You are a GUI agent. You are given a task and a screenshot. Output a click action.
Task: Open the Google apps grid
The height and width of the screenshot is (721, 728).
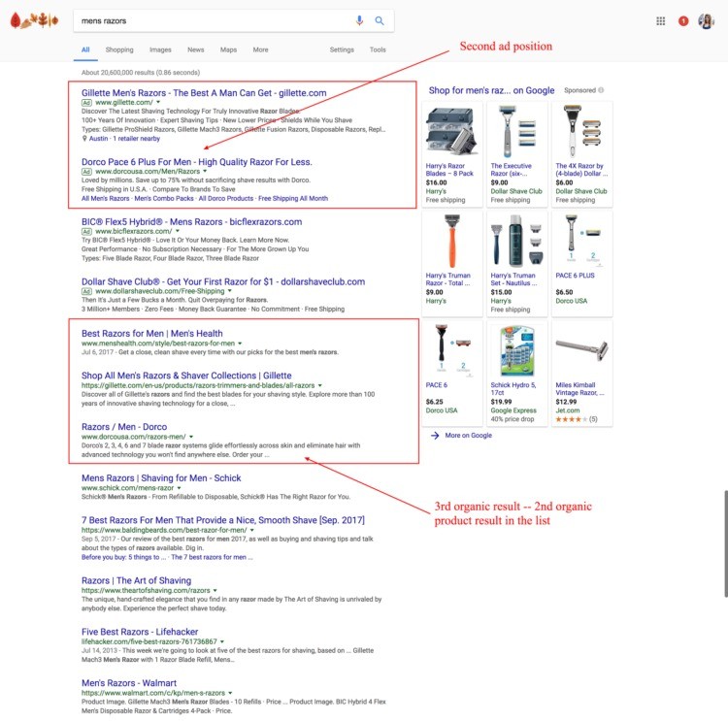click(661, 20)
